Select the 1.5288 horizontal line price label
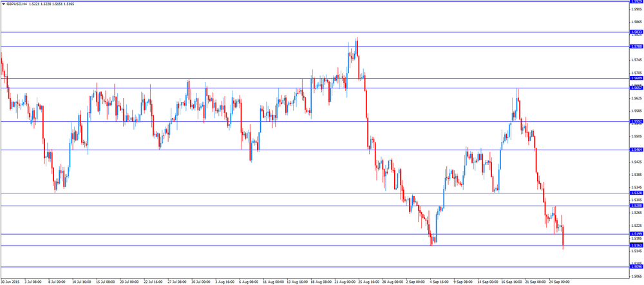This screenshot has width=644, height=285. (636, 206)
